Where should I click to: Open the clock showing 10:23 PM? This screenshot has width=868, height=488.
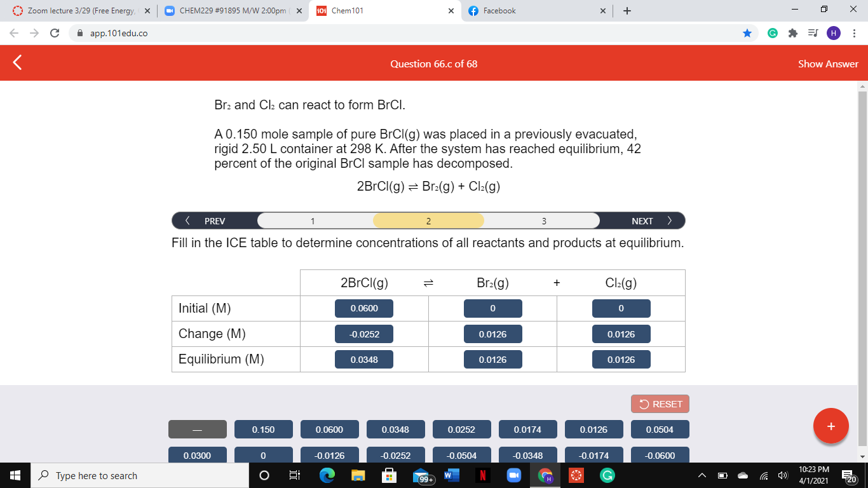coord(814,475)
